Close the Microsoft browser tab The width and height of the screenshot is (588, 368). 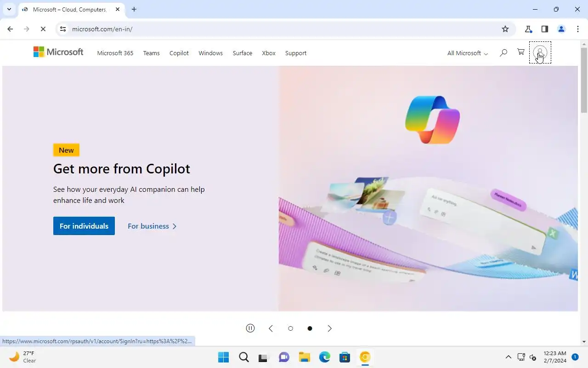[x=118, y=9]
